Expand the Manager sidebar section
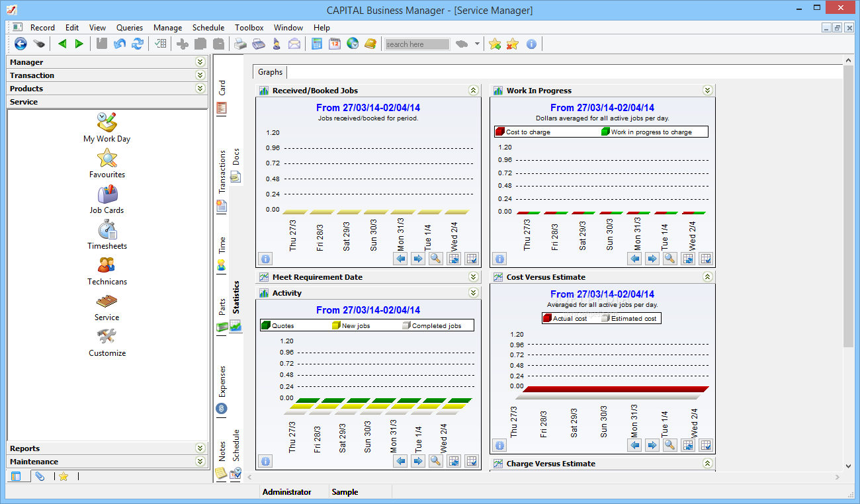 click(x=200, y=62)
